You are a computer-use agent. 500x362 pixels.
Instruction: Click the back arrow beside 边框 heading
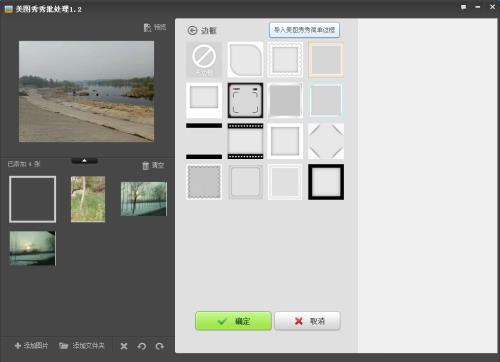[x=192, y=31]
